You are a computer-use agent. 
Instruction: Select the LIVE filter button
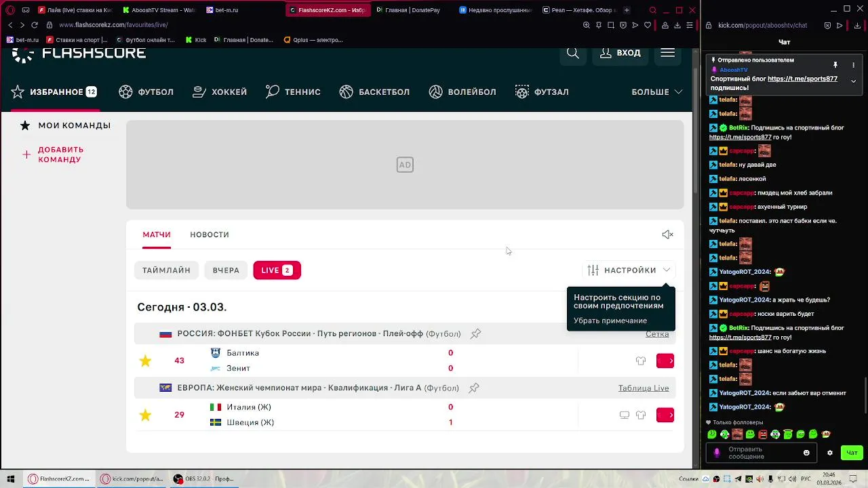[277, 270]
